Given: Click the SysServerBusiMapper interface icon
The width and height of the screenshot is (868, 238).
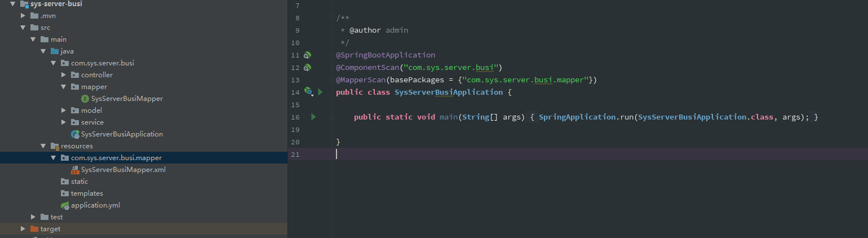Looking at the screenshot, I should (85, 99).
